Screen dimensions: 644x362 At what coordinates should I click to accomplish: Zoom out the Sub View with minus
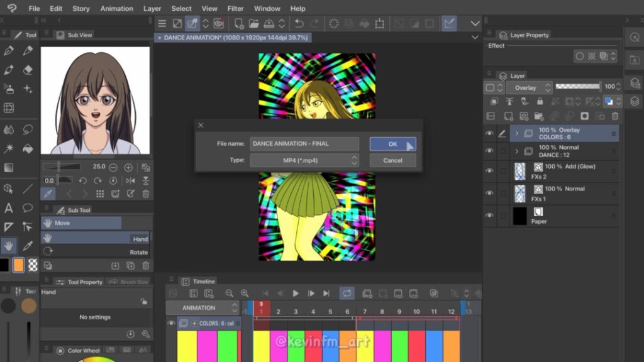(113, 167)
